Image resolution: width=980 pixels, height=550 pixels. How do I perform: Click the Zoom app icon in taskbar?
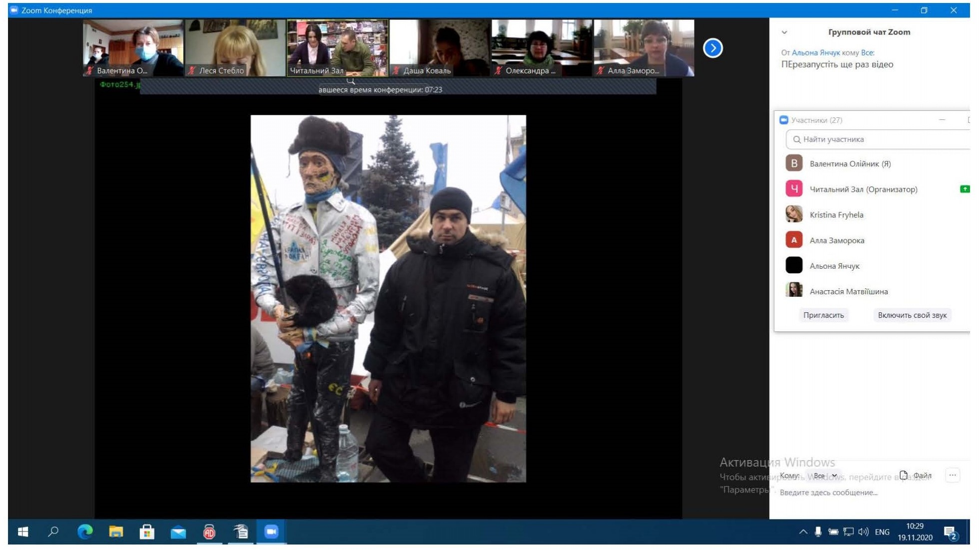coord(271,532)
